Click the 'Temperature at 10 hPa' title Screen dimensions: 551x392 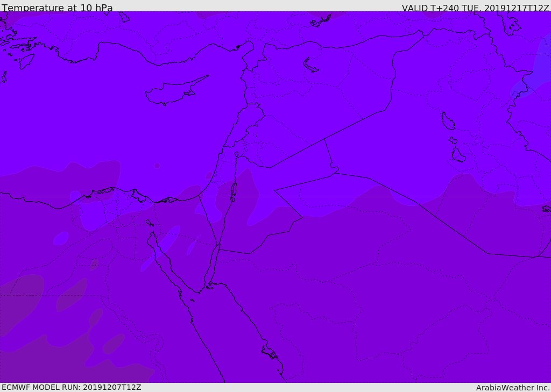point(57,8)
